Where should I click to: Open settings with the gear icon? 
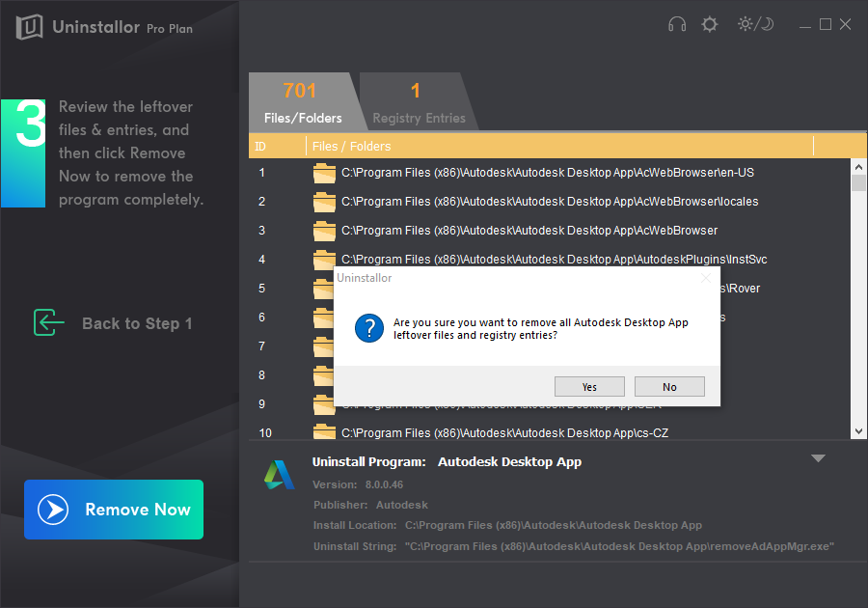coord(710,24)
